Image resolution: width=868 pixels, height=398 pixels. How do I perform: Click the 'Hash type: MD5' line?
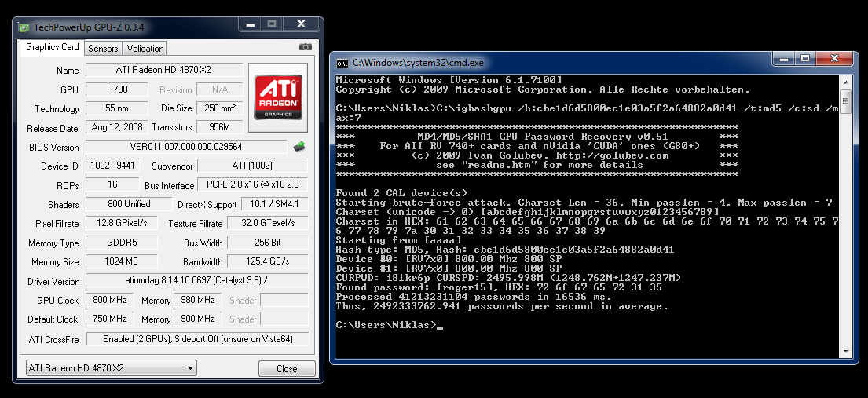[505, 250]
